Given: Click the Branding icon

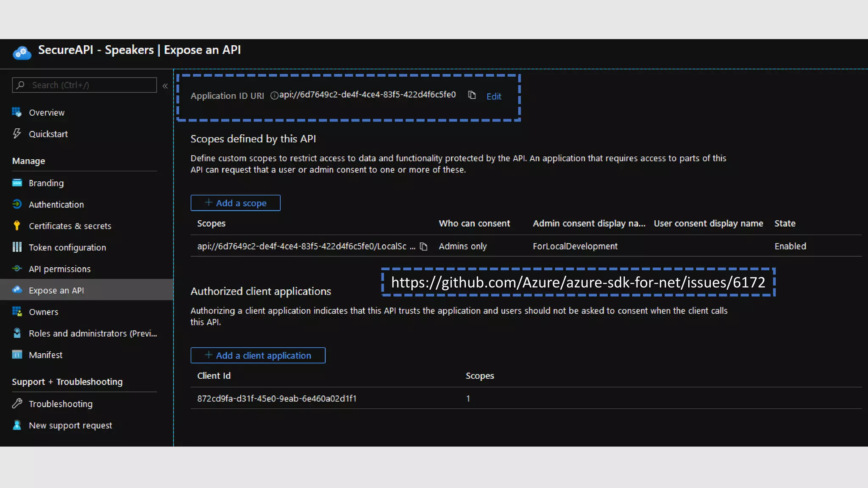Looking at the screenshot, I should 17,183.
